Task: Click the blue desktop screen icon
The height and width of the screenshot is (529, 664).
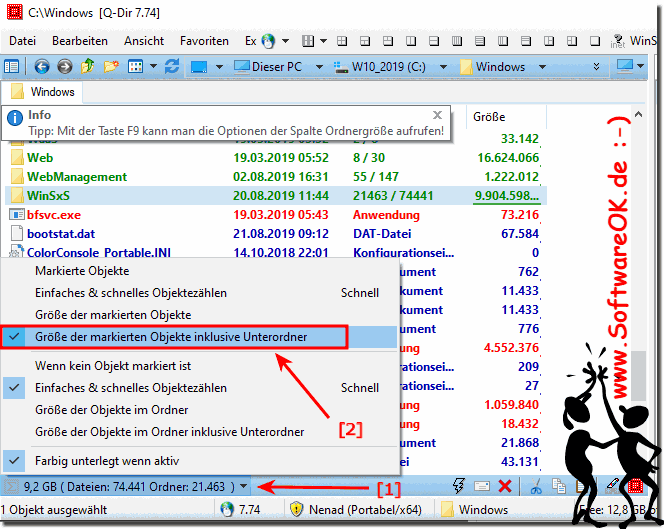Action: coord(199,67)
